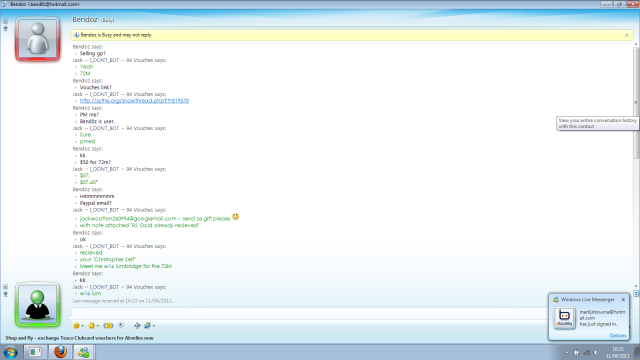Collapse the bottom display picture panel arrow
The image size is (640, 360).
[5, 287]
